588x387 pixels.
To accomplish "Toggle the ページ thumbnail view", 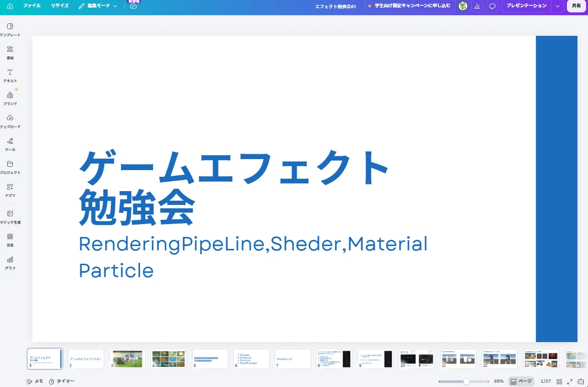I will click(521, 381).
